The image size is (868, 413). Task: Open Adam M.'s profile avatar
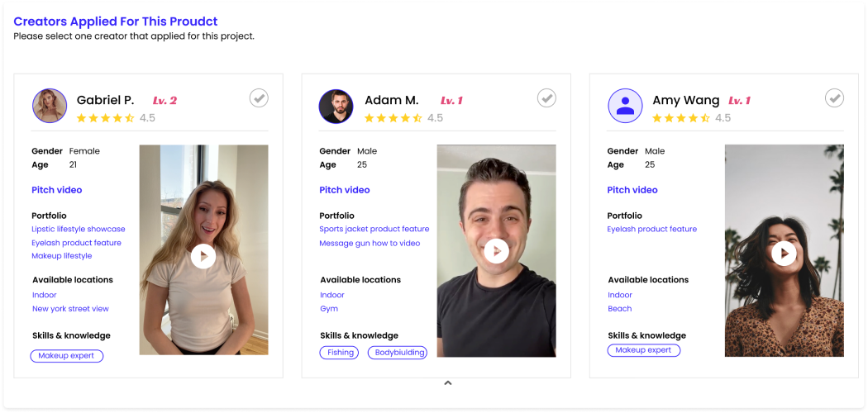tap(336, 106)
